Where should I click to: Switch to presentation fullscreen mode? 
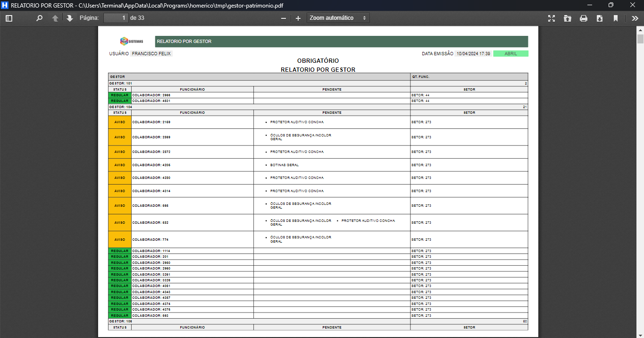552,18
